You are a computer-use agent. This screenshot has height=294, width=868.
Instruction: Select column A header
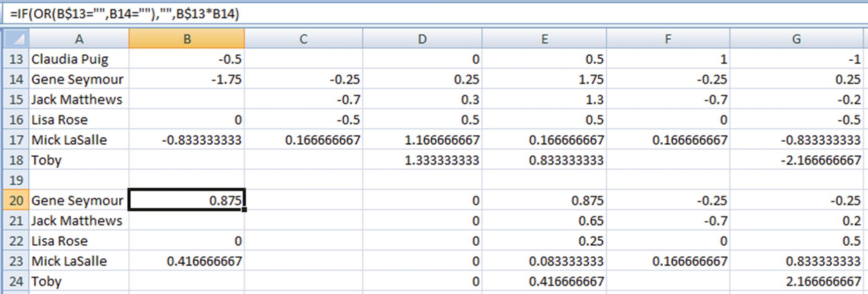79,39
